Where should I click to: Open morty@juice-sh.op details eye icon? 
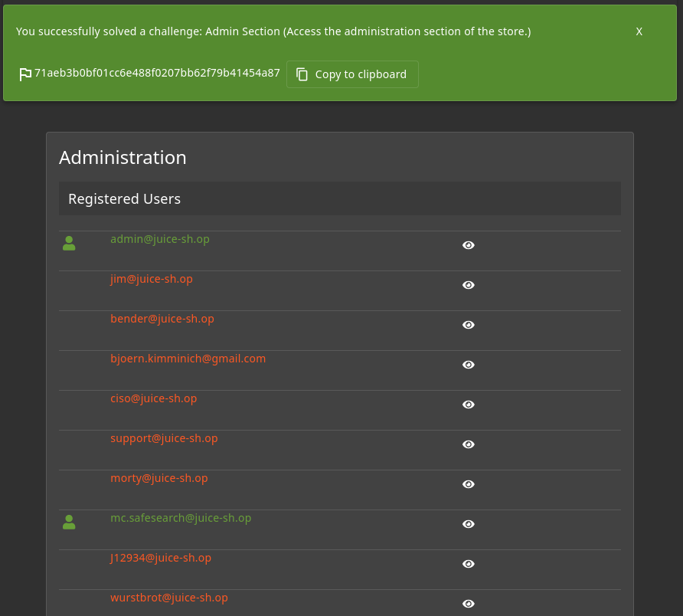(469, 484)
